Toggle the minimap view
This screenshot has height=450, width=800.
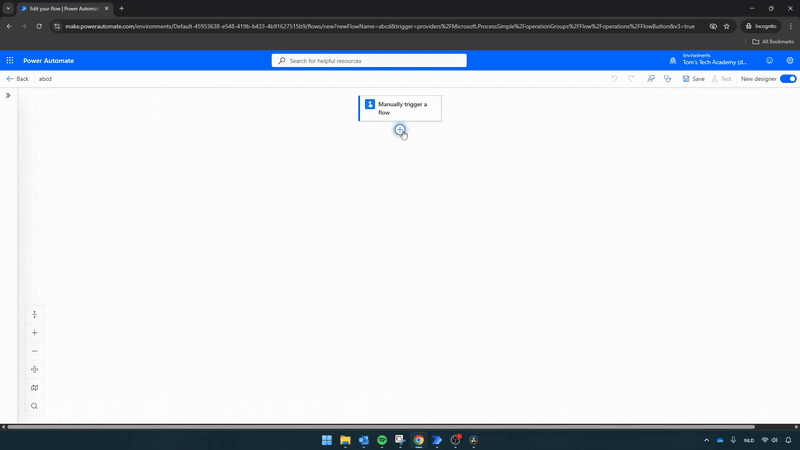pyautogui.click(x=34, y=388)
